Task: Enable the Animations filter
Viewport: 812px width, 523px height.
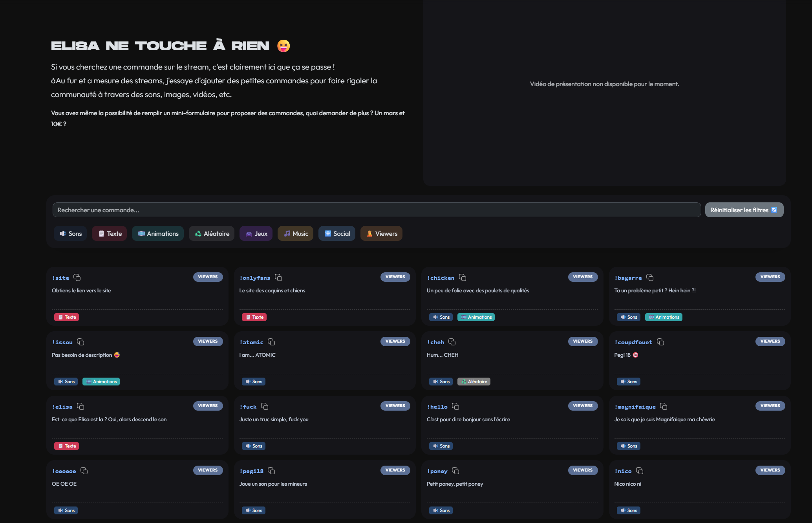Action: [158, 233]
